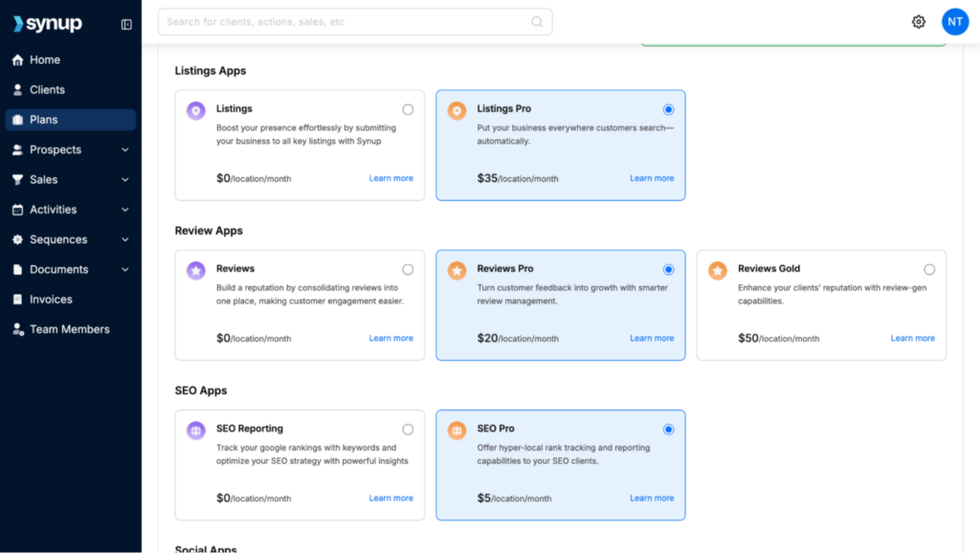Open the Home section

44,59
